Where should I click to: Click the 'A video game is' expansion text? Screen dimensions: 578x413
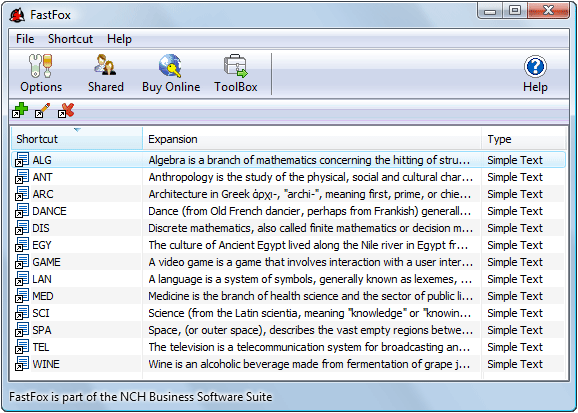click(x=311, y=262)
